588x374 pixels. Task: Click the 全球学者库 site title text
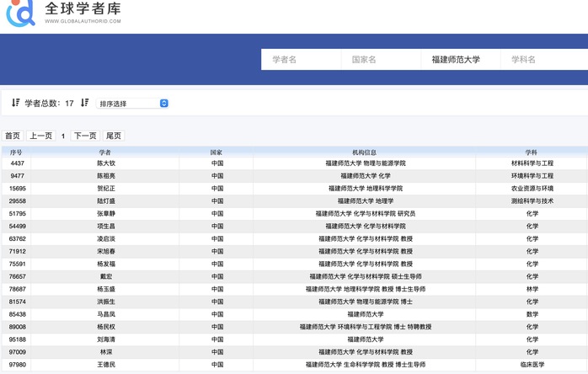(84, 9)
